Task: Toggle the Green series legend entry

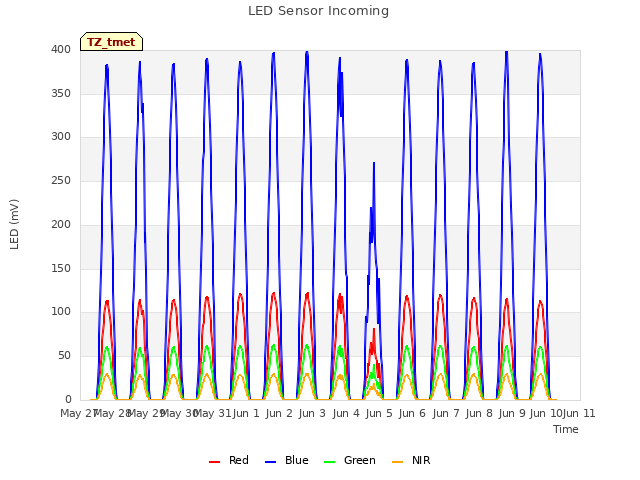Action: pyautogui.click(x=350, y=460)
